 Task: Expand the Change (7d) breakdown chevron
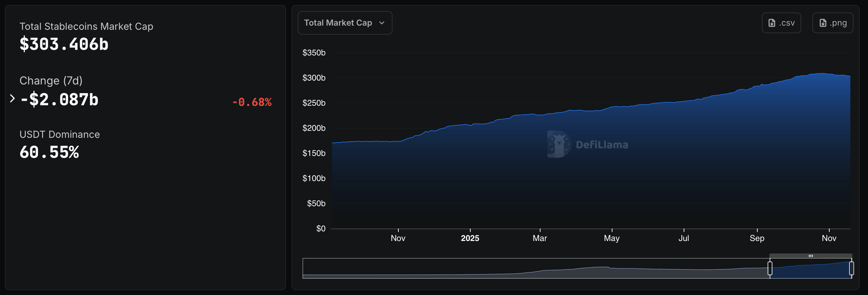12,99
